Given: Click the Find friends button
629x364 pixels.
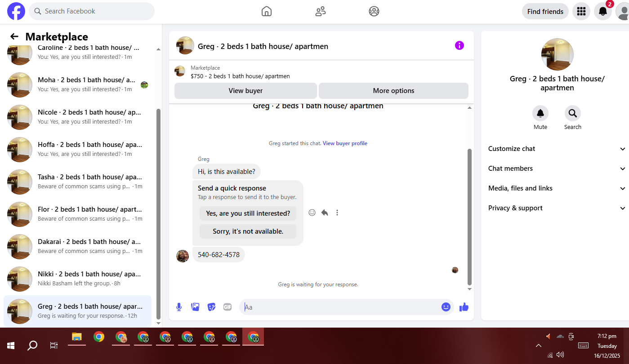Looking at the screenshot, I should [545, 11].
